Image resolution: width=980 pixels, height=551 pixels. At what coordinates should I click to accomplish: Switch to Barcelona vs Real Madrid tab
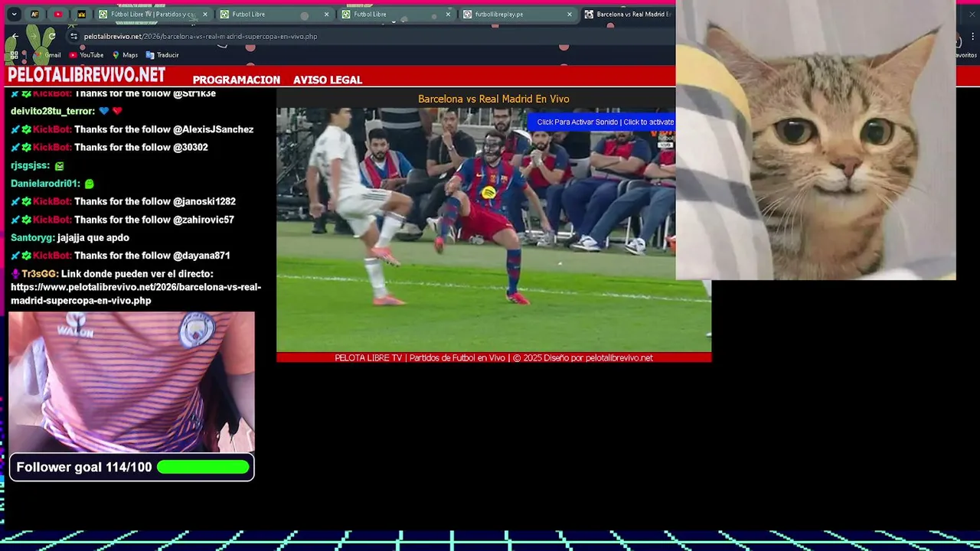coord(628,15)
